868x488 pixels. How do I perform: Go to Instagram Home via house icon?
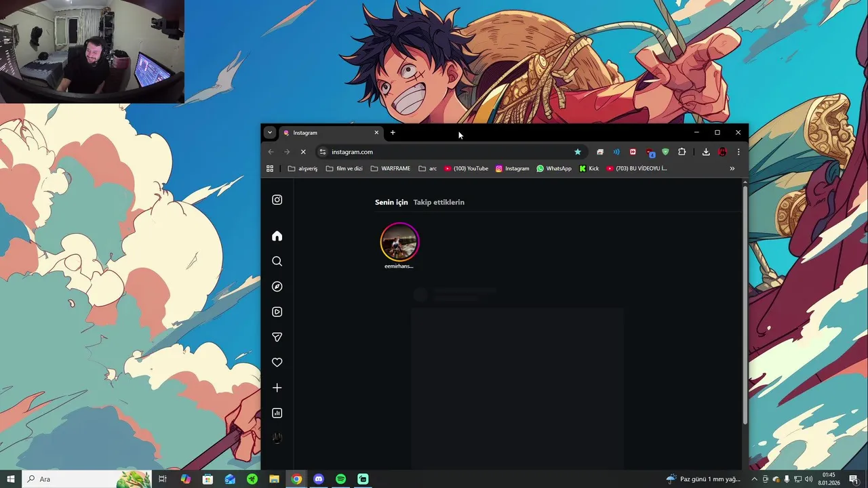tap(277, 236)
